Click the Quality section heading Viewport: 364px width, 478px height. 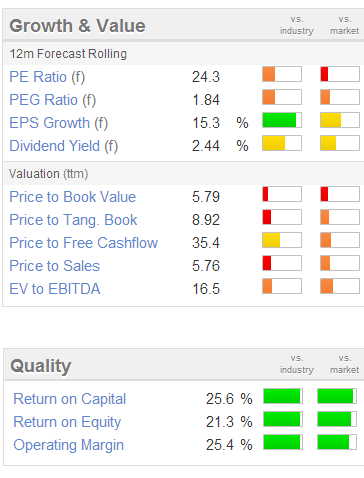[x=41, y=366]
